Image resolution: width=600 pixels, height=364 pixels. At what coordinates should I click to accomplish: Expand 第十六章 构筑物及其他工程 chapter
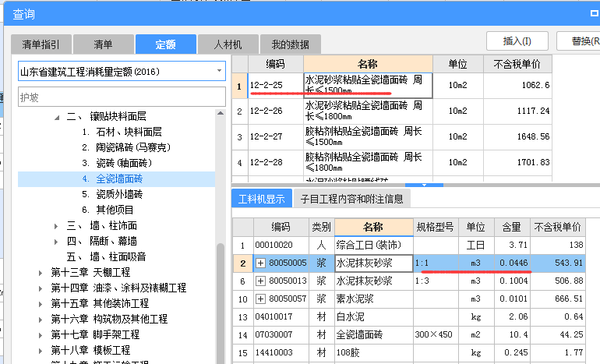tap(41, 320)
